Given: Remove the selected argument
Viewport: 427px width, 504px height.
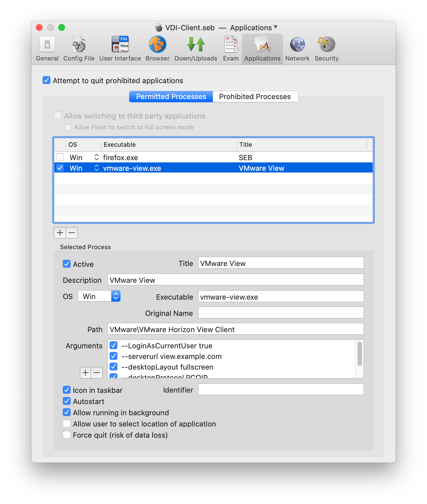Looking at the screenshot, I should coord(97,373).
